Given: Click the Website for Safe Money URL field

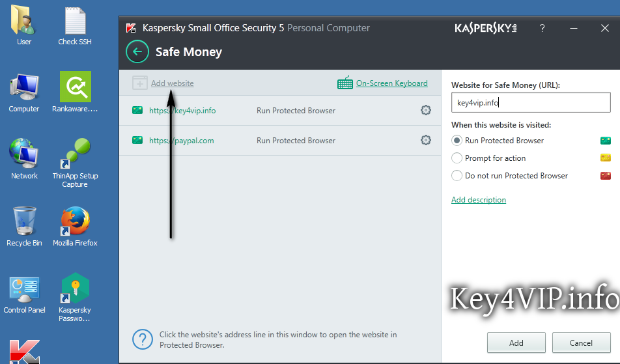Looking at the screenshot, I should pos(531,102).
